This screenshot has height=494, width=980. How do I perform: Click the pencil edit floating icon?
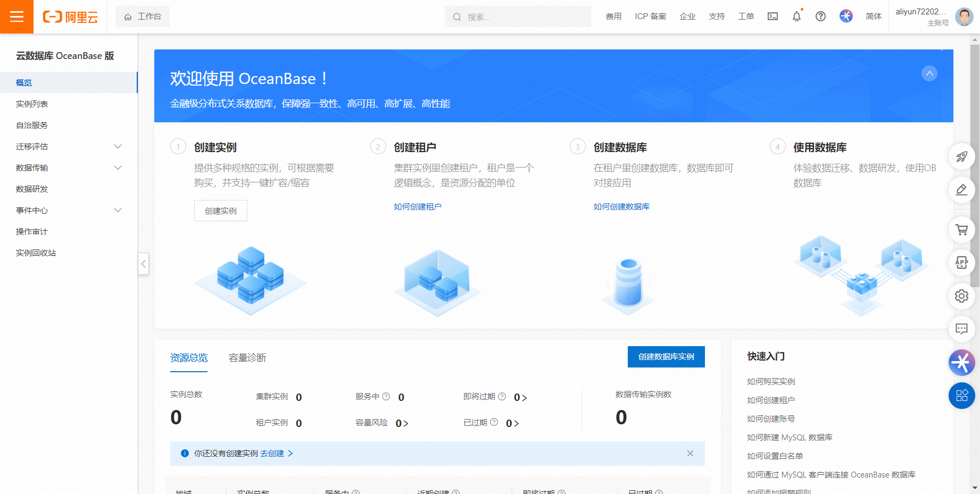[961, 190]
